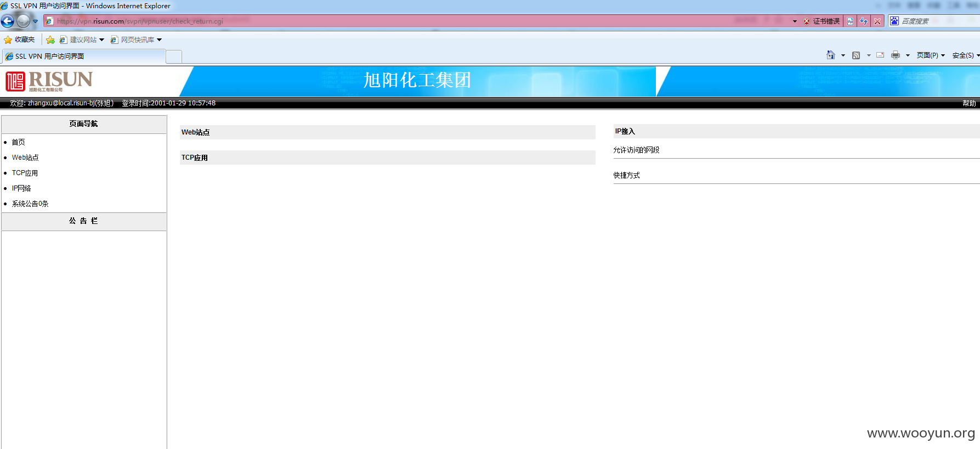Expand the Print options dropdown arrow
The image size is (980, 449).
point(908,55)
